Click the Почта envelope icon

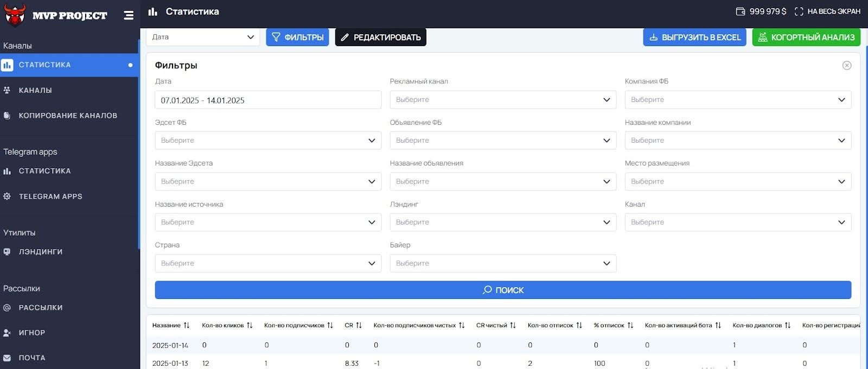click(7, 358)
